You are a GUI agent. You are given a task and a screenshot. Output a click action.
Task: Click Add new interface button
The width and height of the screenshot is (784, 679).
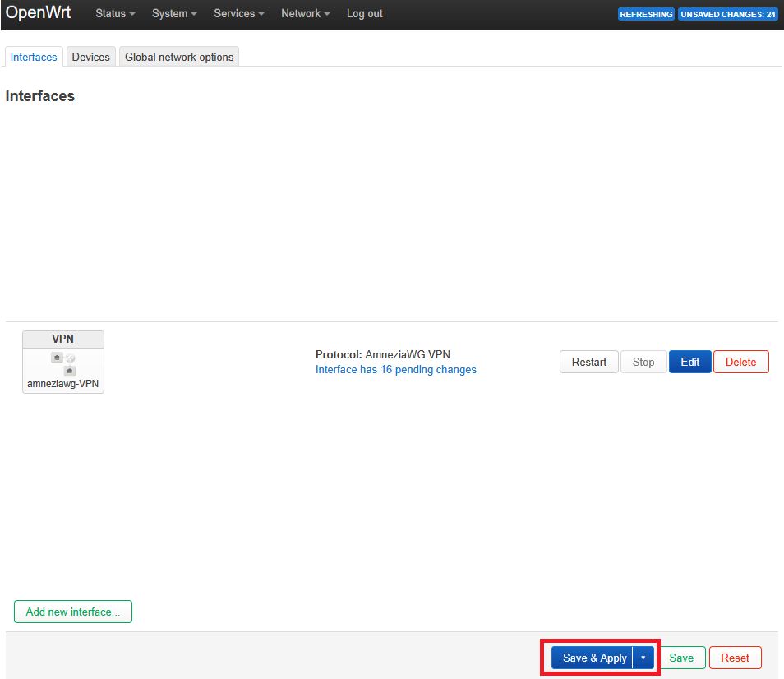click(72, 612)
